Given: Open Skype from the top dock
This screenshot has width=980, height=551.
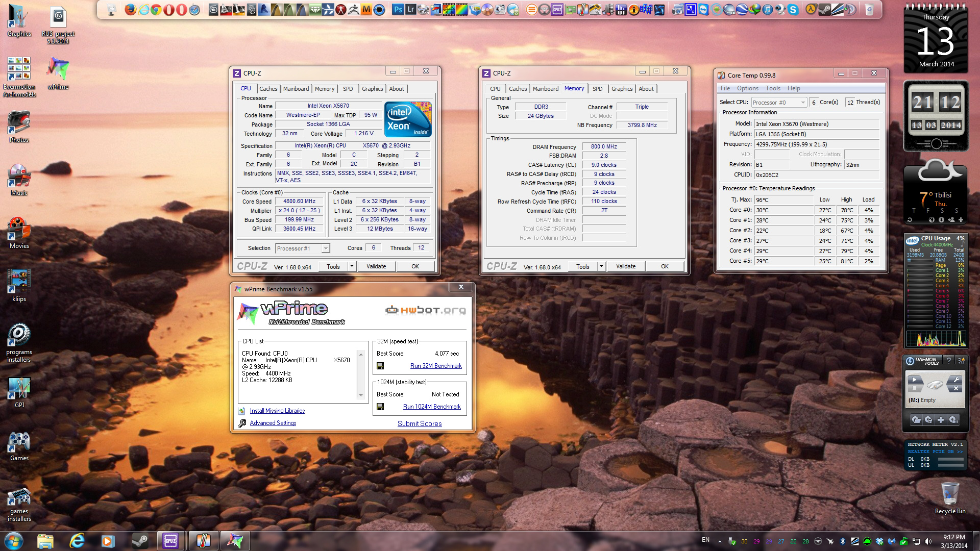Looking at the screenshot, I should point(793,9).
